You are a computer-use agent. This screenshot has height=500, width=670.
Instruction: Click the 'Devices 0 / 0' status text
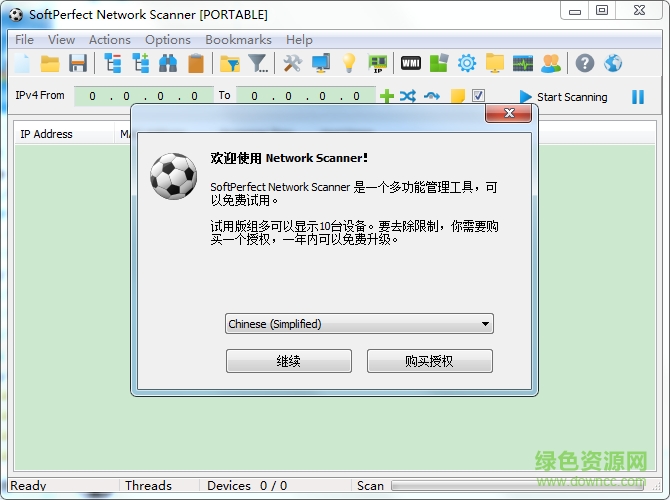point(247,485)
